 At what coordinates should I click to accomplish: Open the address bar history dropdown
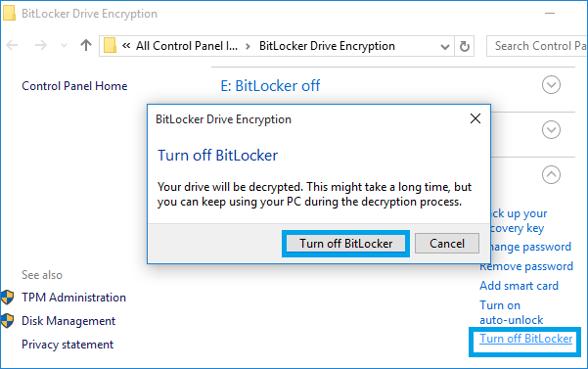pos(445,47)
